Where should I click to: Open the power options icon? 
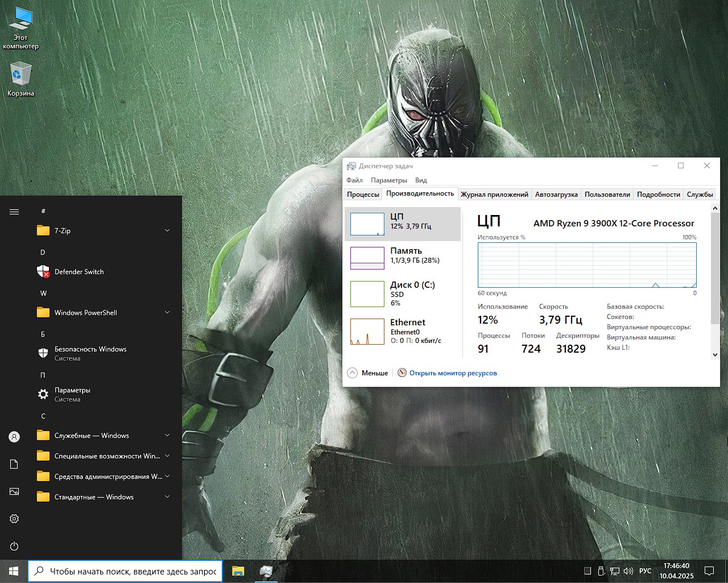coord(14,546)
